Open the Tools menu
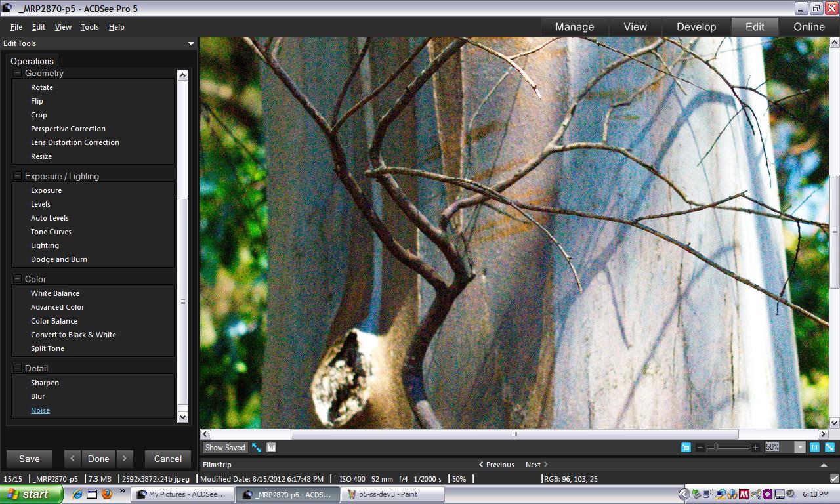840x504 pixels. (x=90, y=27)
